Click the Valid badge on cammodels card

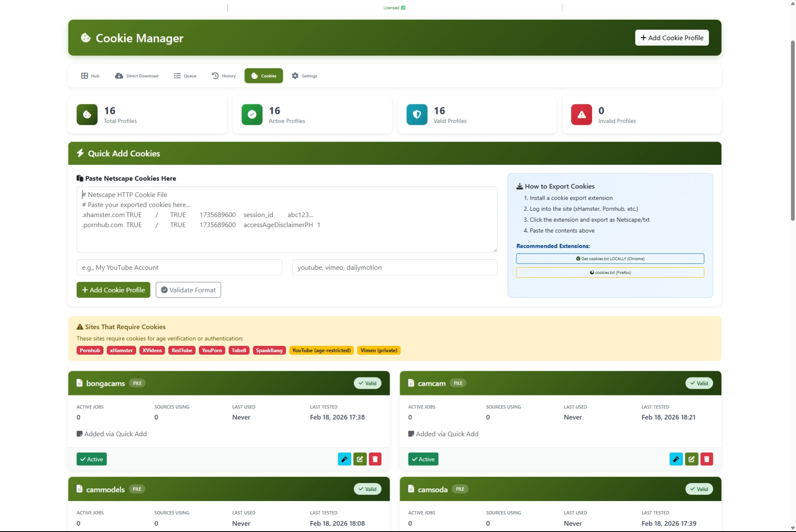click(367, 489)
